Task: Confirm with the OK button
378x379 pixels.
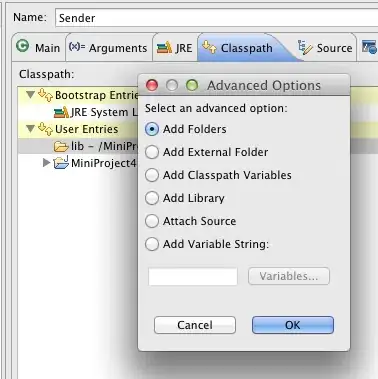Action: pyautogui.click(x=293, y=325)
